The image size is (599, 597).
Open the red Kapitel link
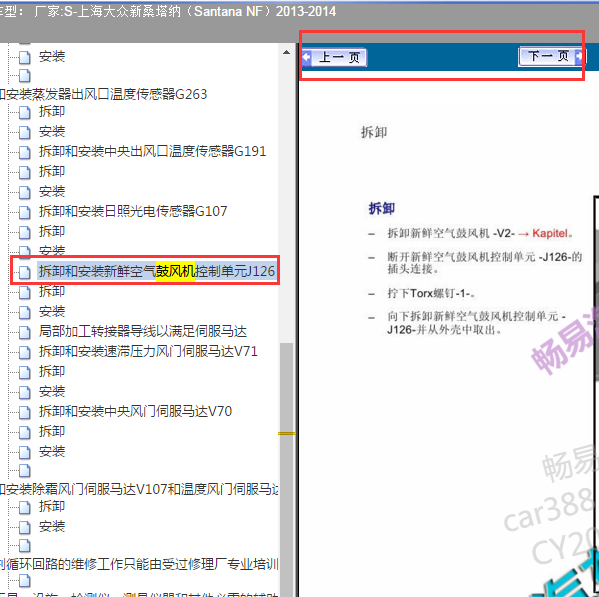[549, 233]
